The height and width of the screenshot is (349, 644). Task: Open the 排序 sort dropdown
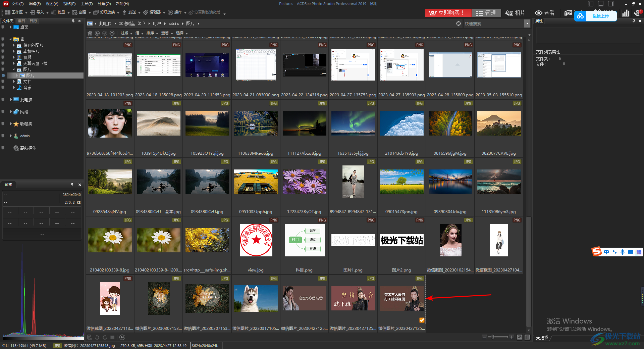pyautogui.click(x=152, y=33)
